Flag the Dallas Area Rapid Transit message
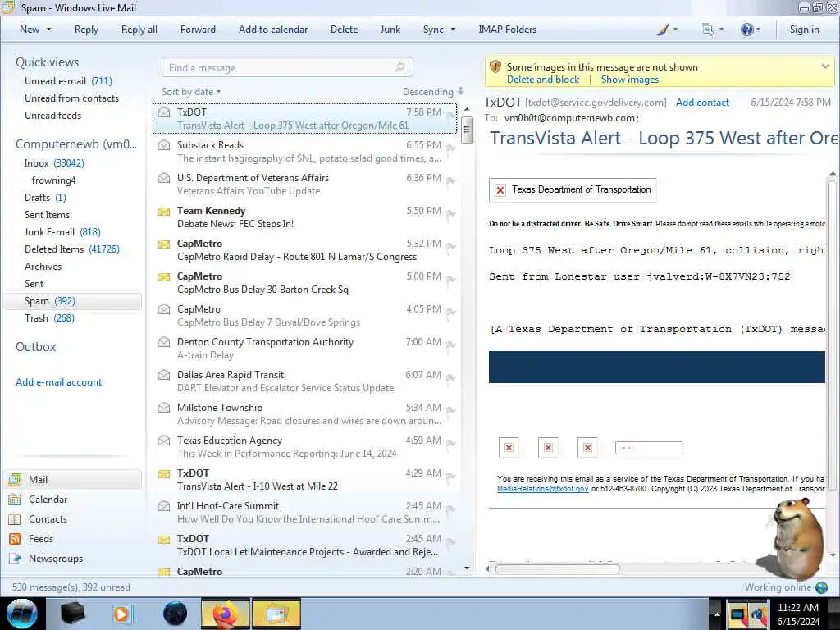840x630 pixels. pos(450,377)
